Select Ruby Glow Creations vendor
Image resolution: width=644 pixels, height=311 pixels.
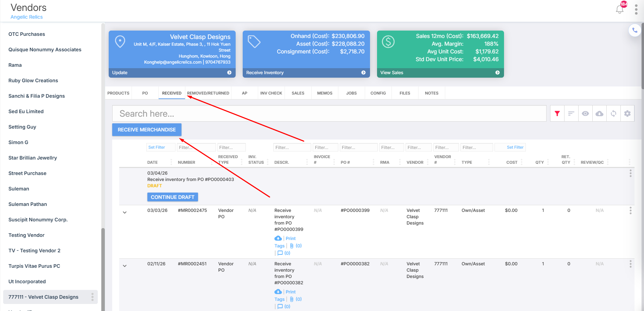pyautogui.click(x=33, y=80)
